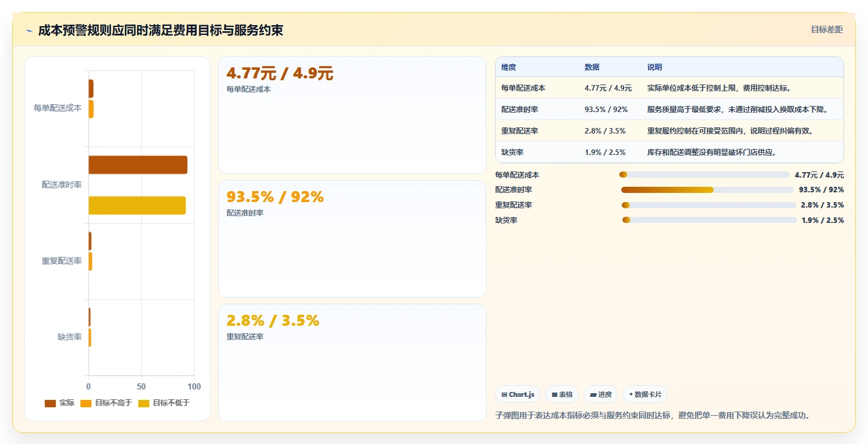Click the 每单配送成本 progress bar
Image resolution: width=868 pixels, height=444 pixels.
[x=704, y=175]
